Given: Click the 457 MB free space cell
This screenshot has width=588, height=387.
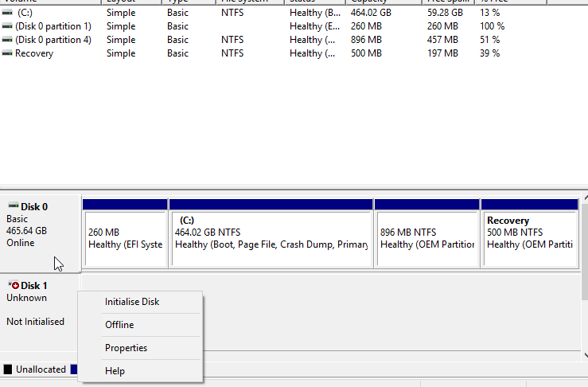Looking at the screenshot, I should (442, 40).
